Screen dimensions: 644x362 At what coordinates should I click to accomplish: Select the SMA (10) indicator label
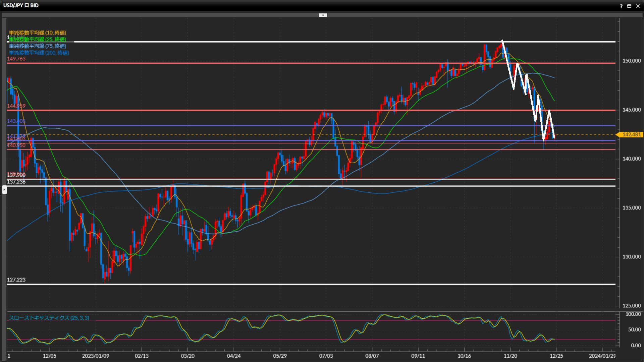coord(37,33)
